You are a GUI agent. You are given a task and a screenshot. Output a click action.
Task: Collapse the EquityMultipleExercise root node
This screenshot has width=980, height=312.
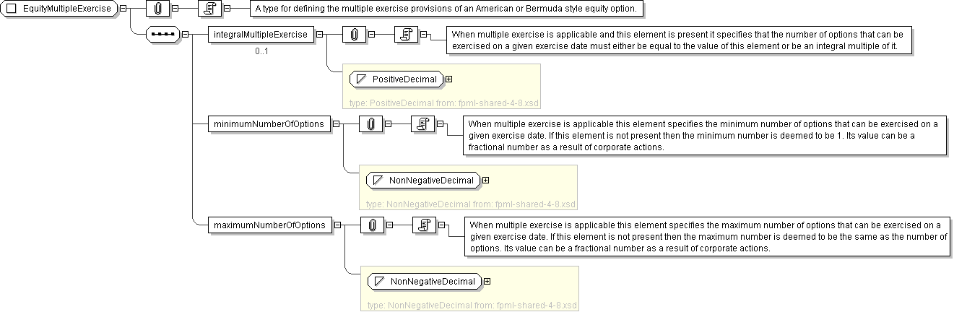[x=123, y=9]
